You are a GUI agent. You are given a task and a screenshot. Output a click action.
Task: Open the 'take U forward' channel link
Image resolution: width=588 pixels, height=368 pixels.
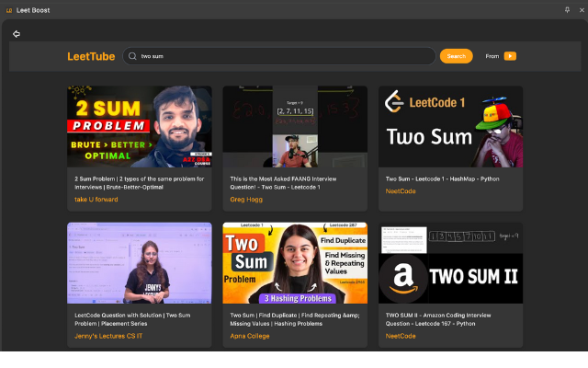(x=96, y=200)
